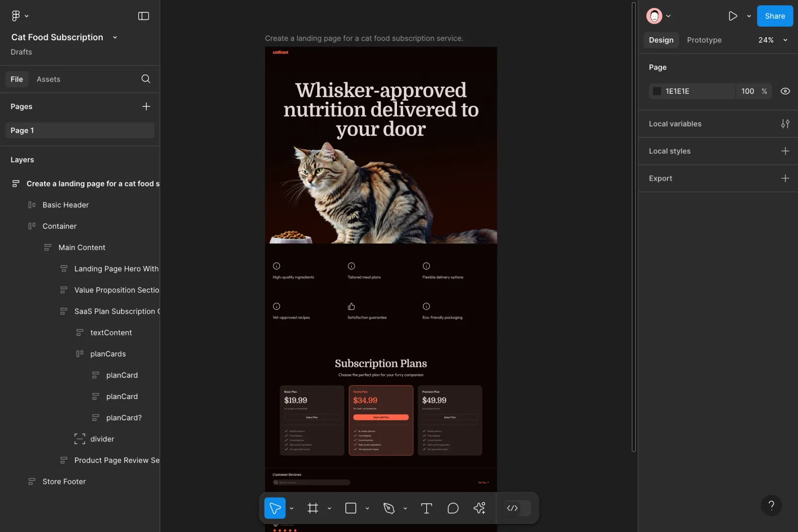Open Pen tool options chevron
The width and height of the screenshot is (798, 532).
pyautogui.click(x=405, y=508)
